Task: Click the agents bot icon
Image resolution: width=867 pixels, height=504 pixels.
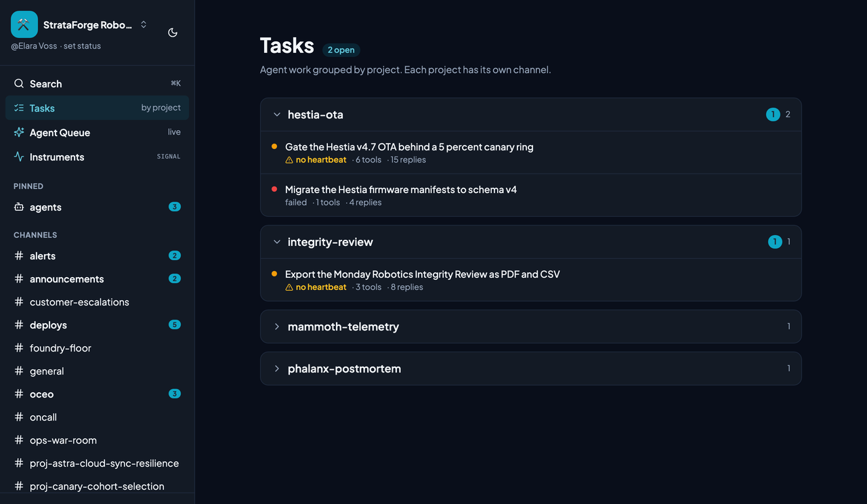Action: (x=19, y=207)
